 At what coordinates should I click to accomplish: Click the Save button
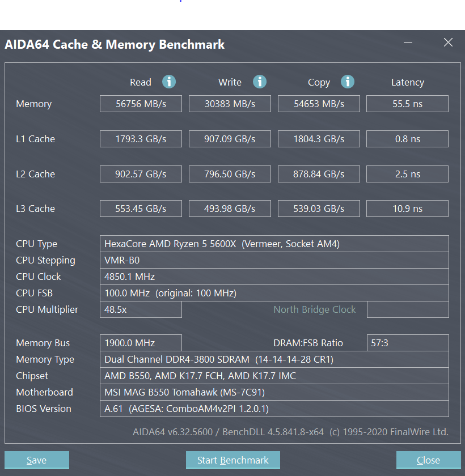pyautogui.click(x=37, y=460)
